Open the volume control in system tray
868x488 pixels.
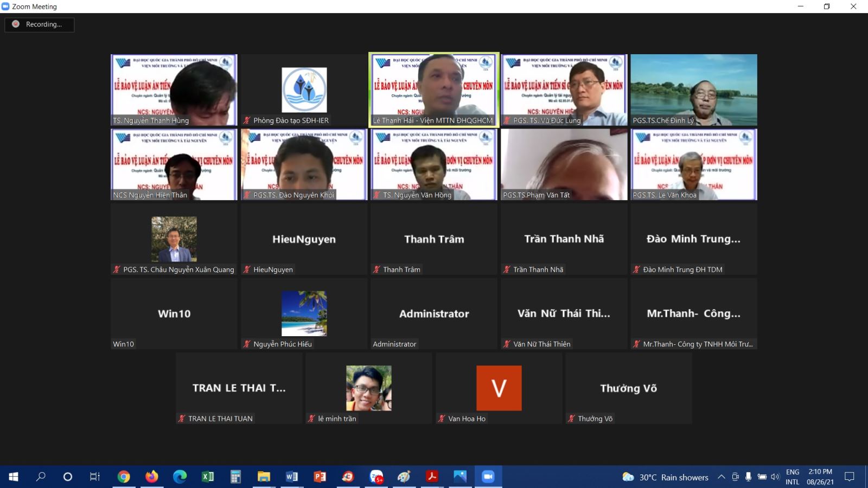tap(775, 477)
